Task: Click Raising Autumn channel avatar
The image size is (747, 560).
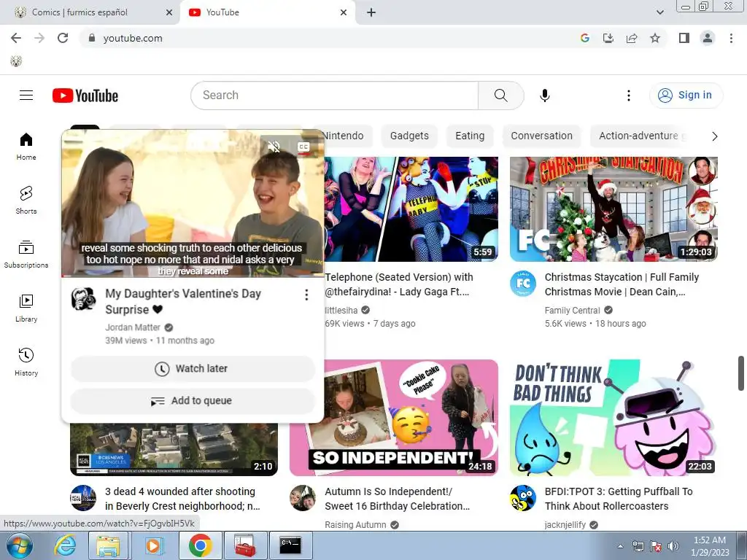Action: coord(303,498)
